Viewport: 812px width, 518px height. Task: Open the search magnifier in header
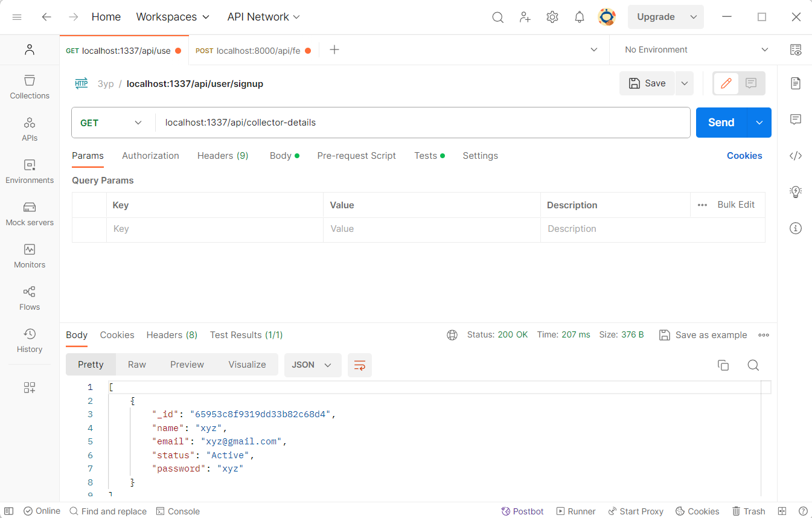497,17
